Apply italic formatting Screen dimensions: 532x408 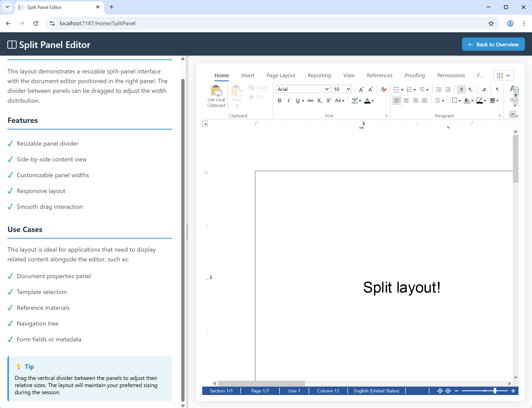(x=288, y=100)
